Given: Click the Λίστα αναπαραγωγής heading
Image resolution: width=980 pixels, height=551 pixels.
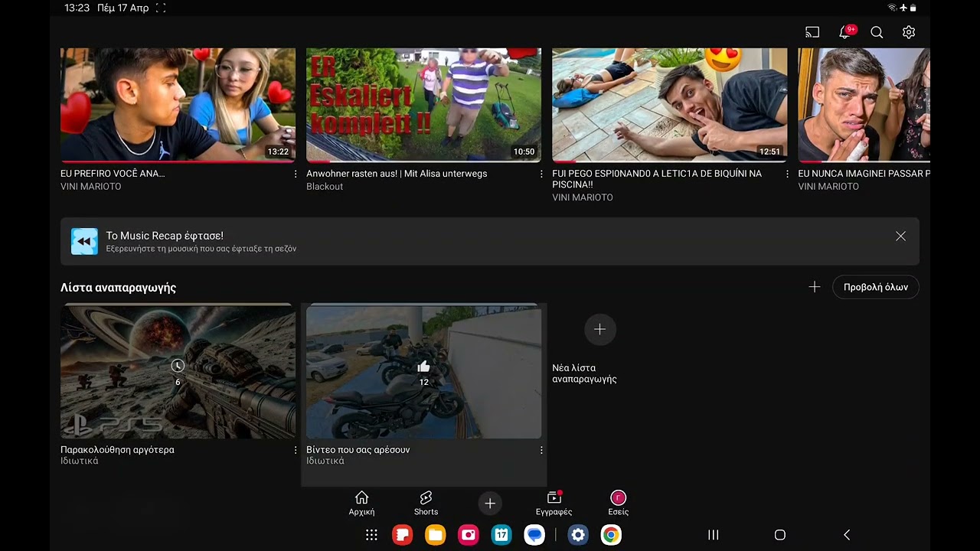Looking at the screenshot, I should [118, 288].
